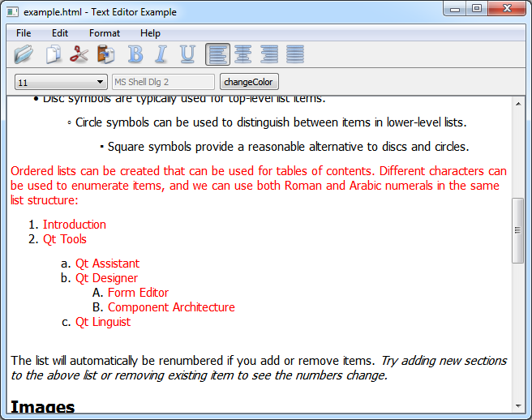Select center text alignment
The image size is (532, 420).
pos(243,54)
